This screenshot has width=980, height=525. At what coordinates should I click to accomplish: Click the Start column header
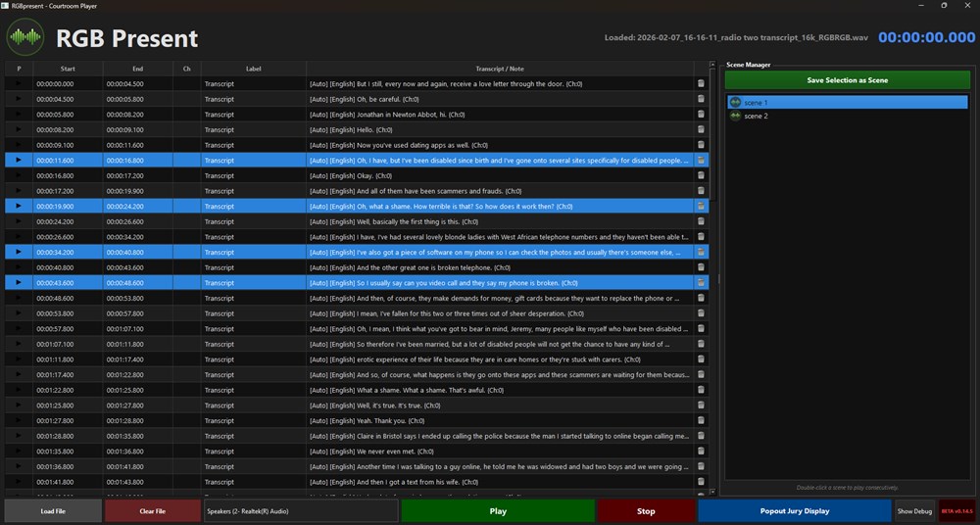pyautogui.click(x=69, y=69)
